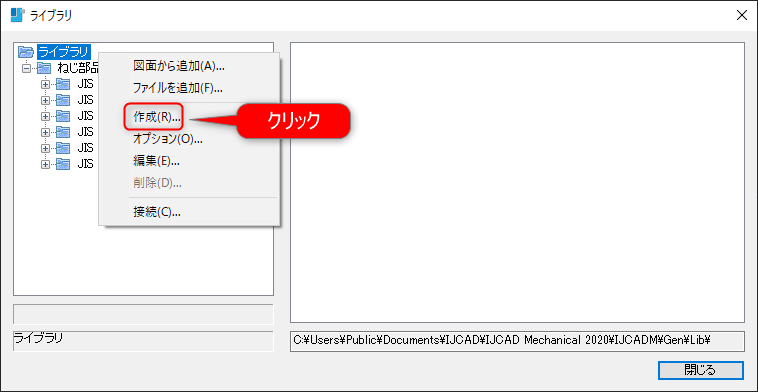Image resolution: width=758 pixels, height=392 pixels.
Task: Close the ライブラリ dialog with the X
Action: point(742,15)
